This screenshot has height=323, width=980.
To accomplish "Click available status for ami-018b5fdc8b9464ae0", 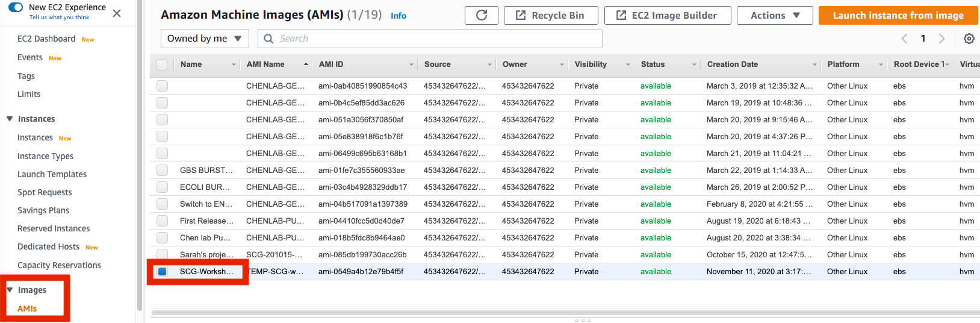I will (x=656, y=238).
